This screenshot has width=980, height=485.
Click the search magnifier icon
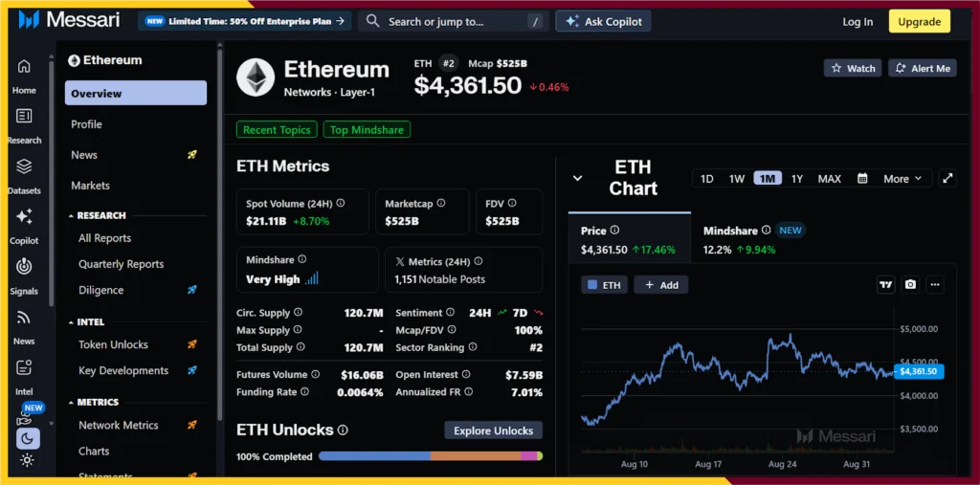point(372,21)
